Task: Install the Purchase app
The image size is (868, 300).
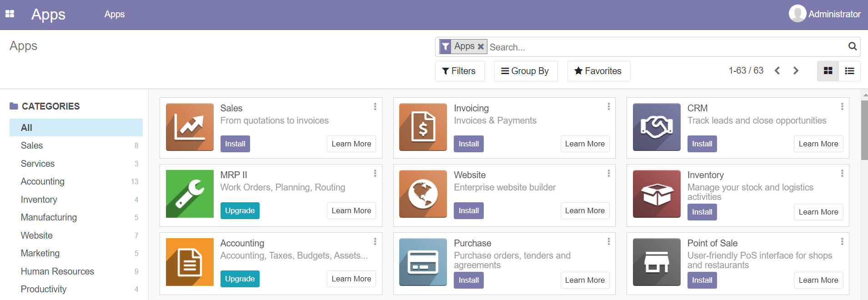Action: pos(468,280)
